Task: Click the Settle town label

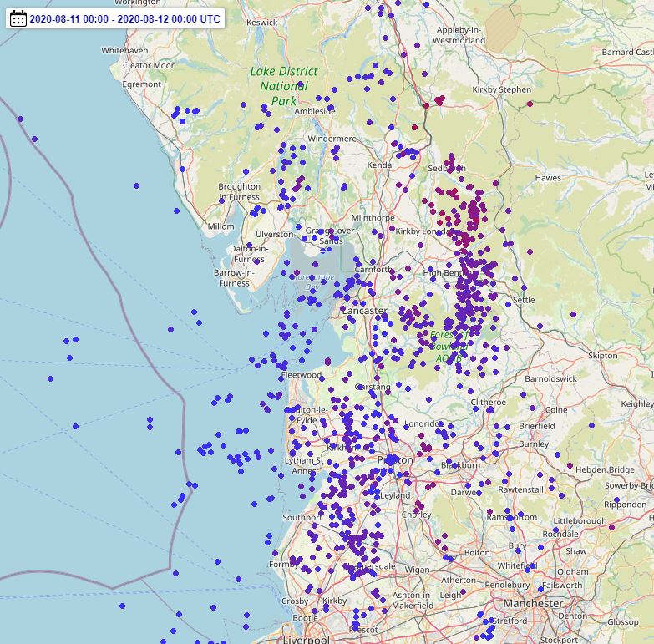Action: (x=524, y=300)
